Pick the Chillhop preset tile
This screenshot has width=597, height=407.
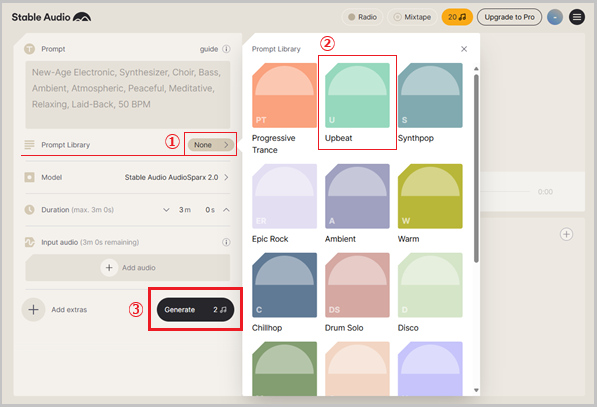(284, 285)
